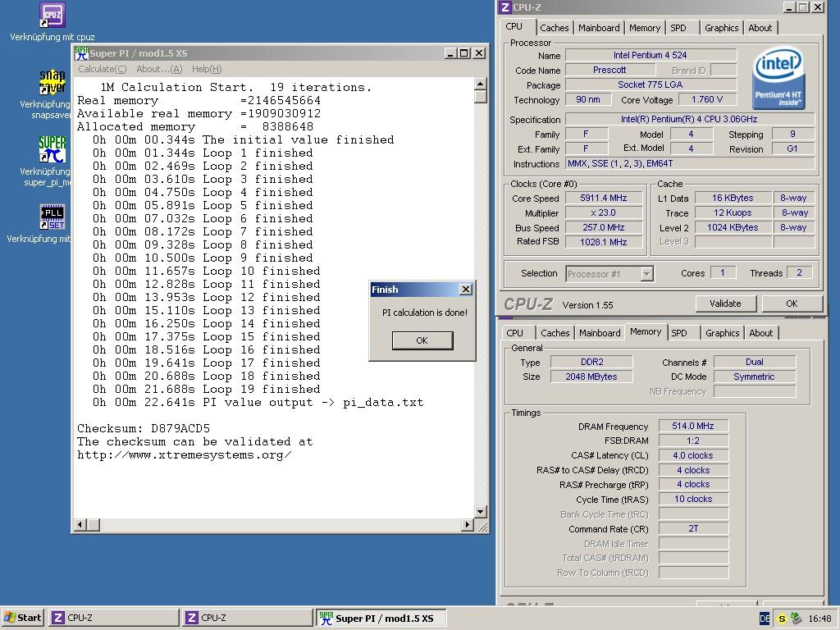
Task: Click the Intel Pentium 4 HT logo
Action: click(778, 78)
